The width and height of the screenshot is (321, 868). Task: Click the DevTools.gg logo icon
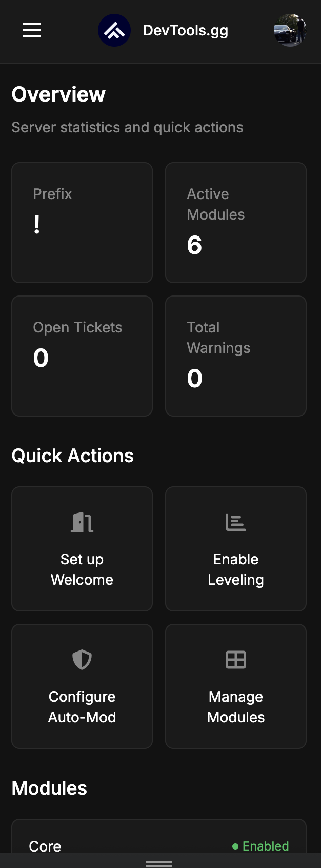coord(114,31)
